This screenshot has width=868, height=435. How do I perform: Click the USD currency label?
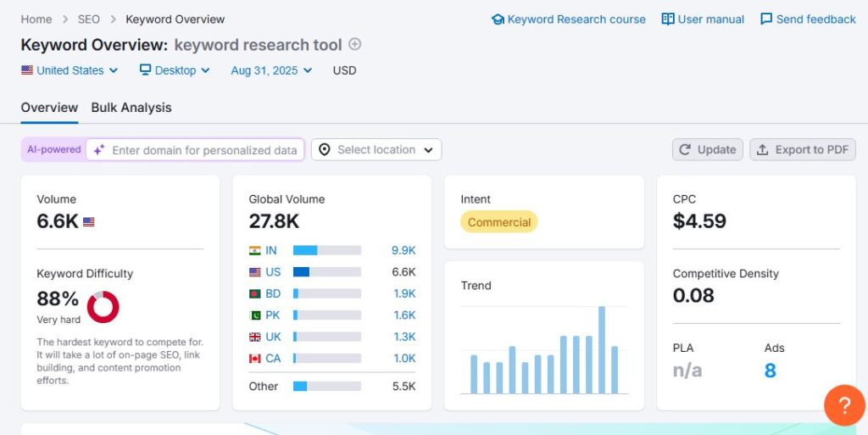tap(344, 70)
